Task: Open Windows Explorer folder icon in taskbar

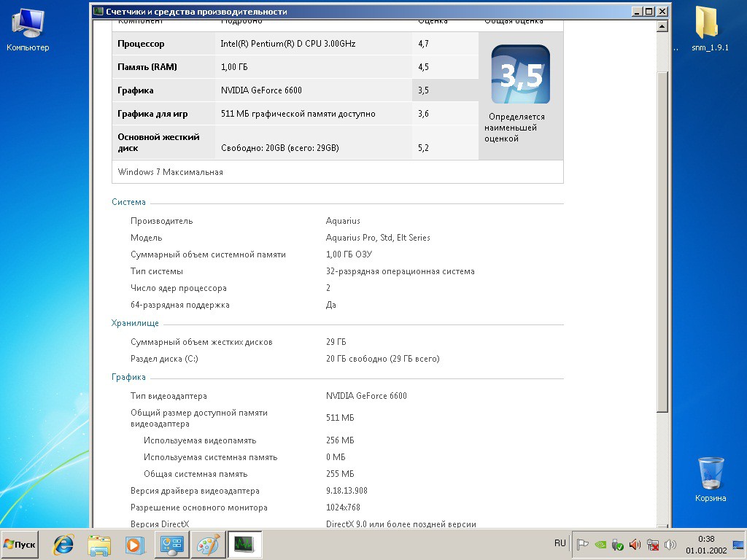Action: click(x=99, y=544)
